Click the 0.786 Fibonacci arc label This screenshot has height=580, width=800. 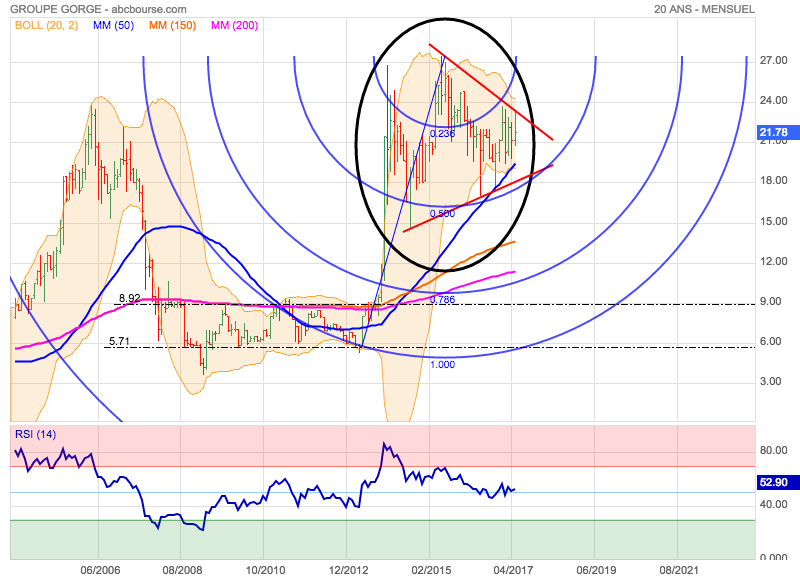(x=442, y=299)
